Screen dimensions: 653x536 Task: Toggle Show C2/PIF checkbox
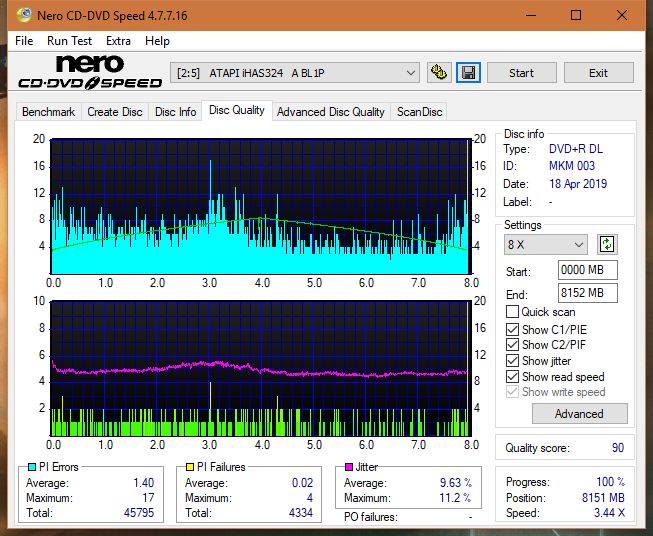pos(512,345)
